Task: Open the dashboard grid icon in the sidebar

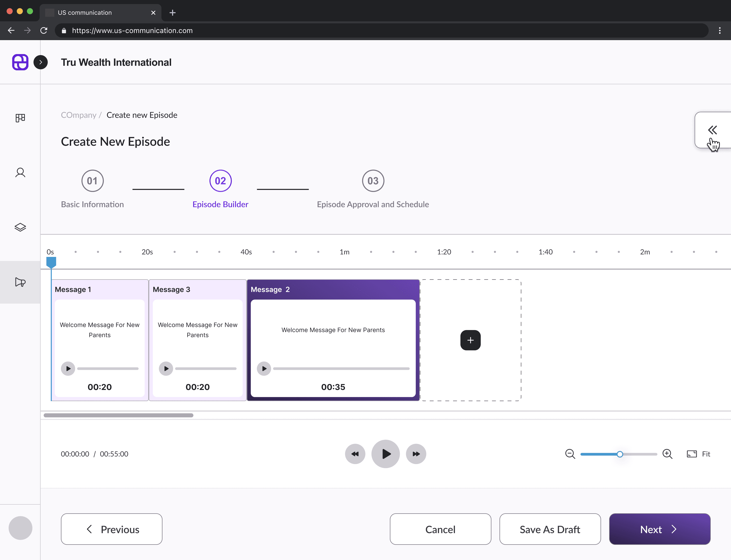Action: [20, 118]
